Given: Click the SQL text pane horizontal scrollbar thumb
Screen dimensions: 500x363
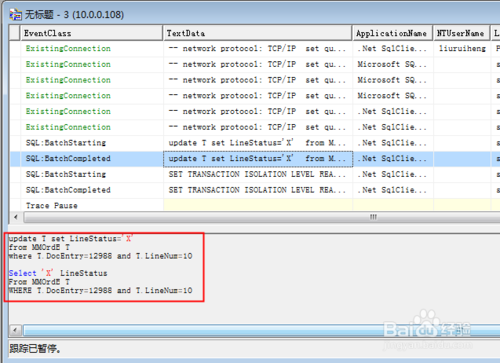Looking at the screenshot, I should point(262,330).
